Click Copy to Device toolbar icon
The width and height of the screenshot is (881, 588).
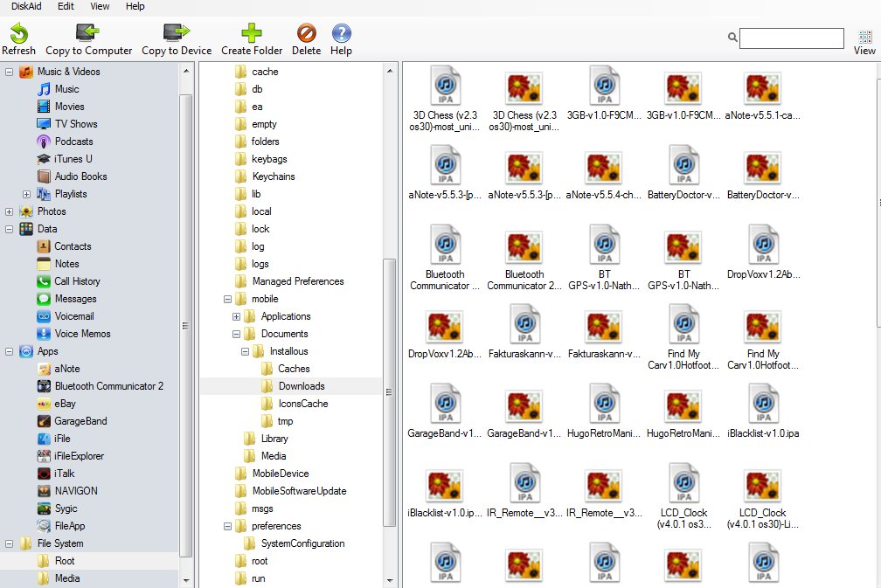click(x=177, y=33)
